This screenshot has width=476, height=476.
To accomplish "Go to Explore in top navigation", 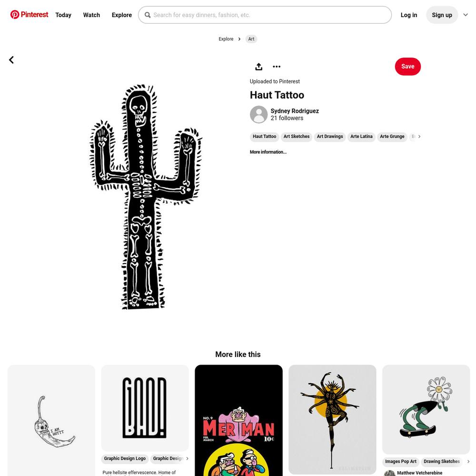I will 122,15.
